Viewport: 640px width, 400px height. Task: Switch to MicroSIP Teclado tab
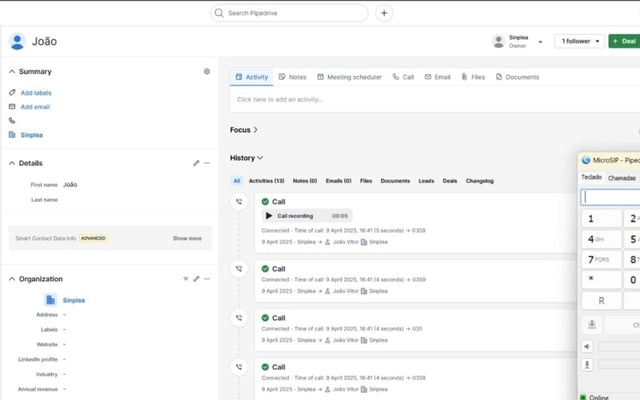pos(591,177)
